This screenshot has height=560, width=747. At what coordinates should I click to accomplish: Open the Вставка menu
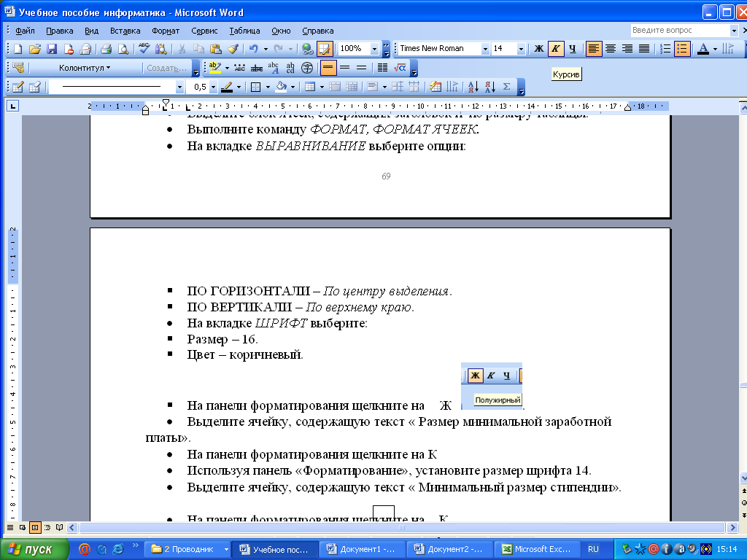125,31
